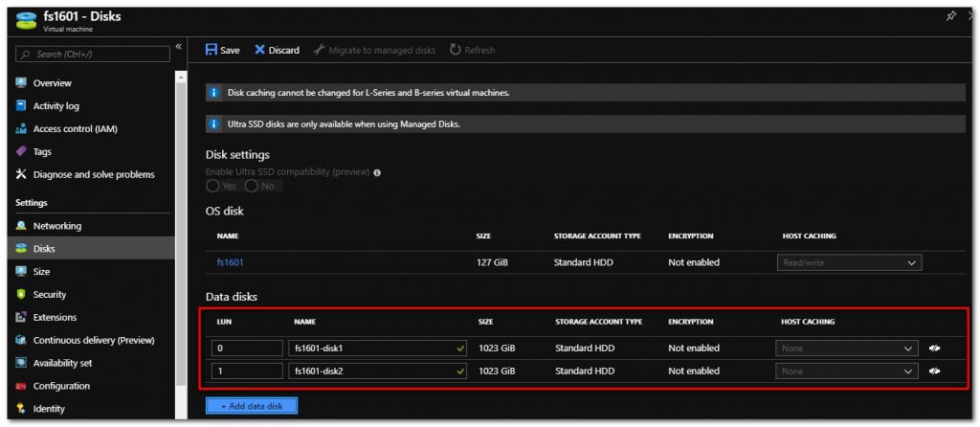Click the Size monitor icon
Viewport: 980px width, 427px height.
21,271
